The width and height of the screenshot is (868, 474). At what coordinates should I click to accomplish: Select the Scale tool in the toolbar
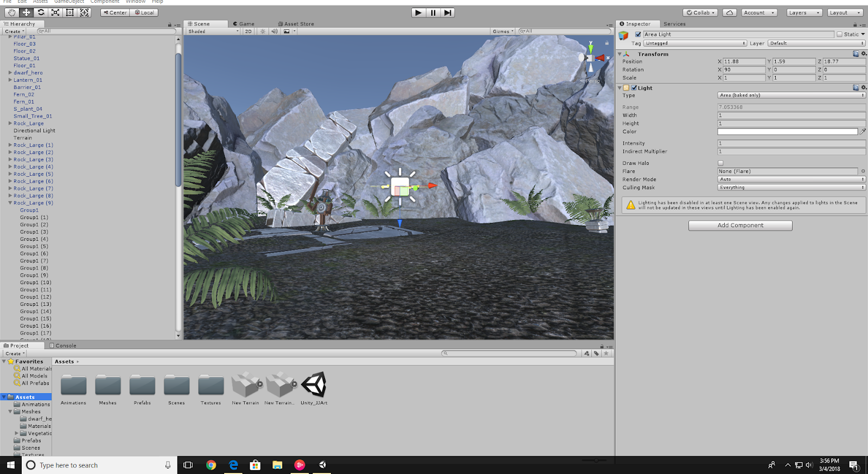tap(55, 12)
